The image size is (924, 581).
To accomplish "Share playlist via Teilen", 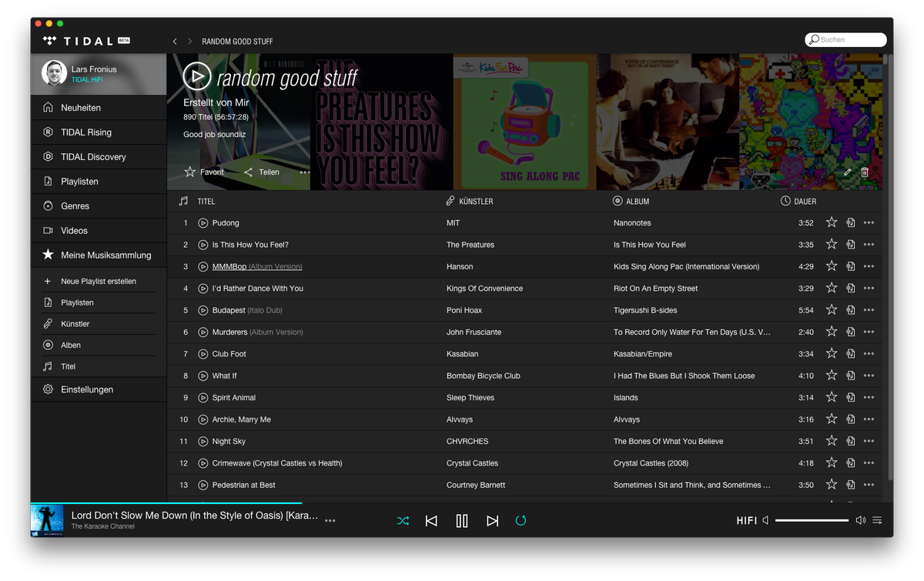I will point(262,172).
